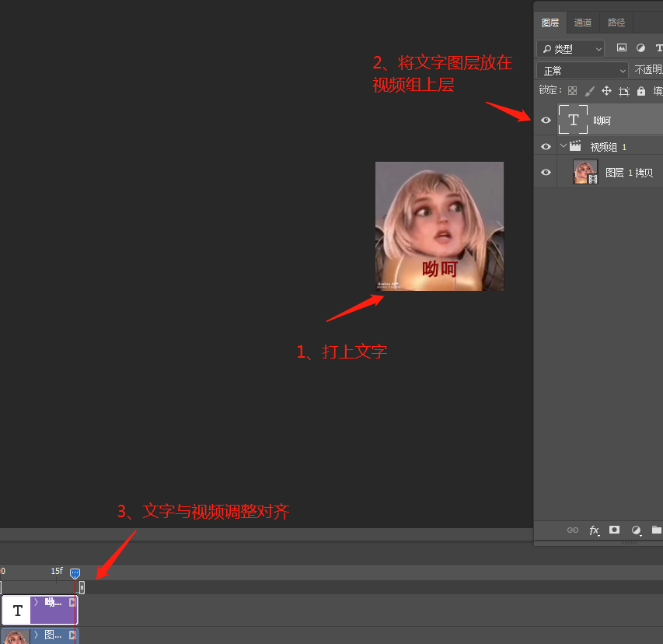Click the 图层 1 拷贝 layer thumbnail

coord(584,173)
